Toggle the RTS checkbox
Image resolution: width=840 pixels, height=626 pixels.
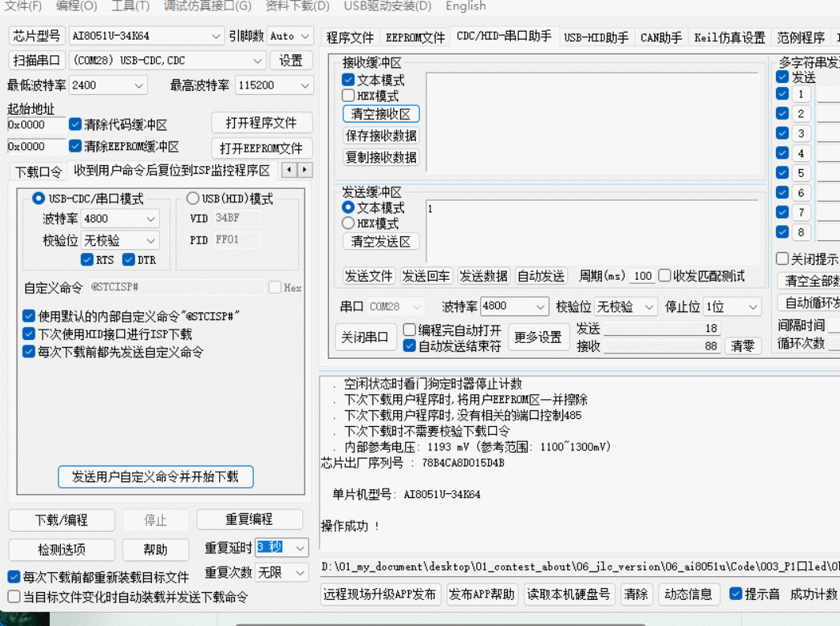click(x=87, y=260)
